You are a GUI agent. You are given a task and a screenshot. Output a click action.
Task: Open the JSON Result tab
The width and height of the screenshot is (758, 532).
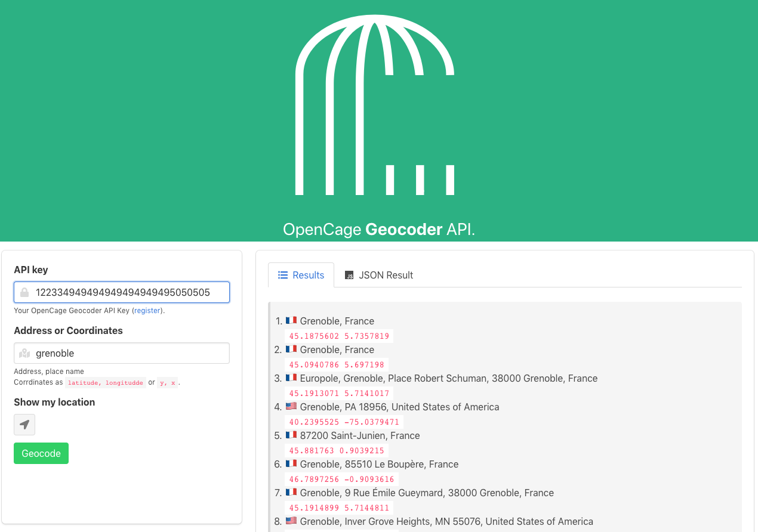click(379, 275)
